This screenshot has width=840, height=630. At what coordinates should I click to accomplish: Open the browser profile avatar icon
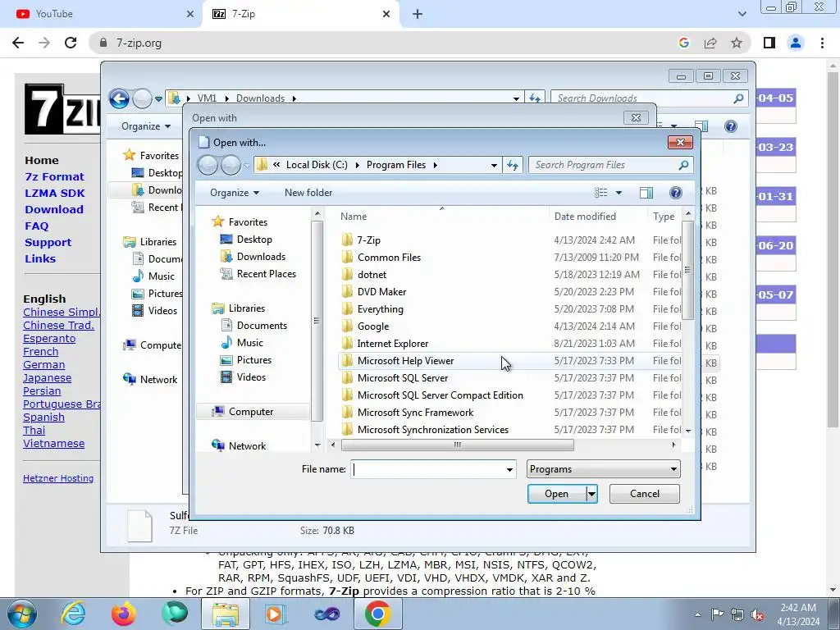(x=796, y=43)
